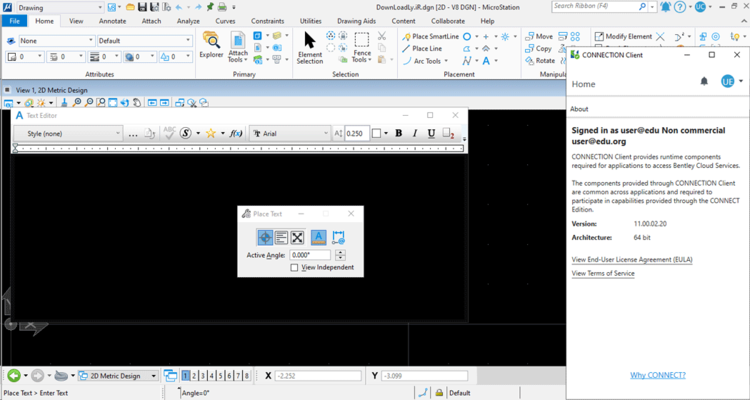Toggle Bold in Text Editor toolbar
750x400 pixels.
[x=399, y=133]
